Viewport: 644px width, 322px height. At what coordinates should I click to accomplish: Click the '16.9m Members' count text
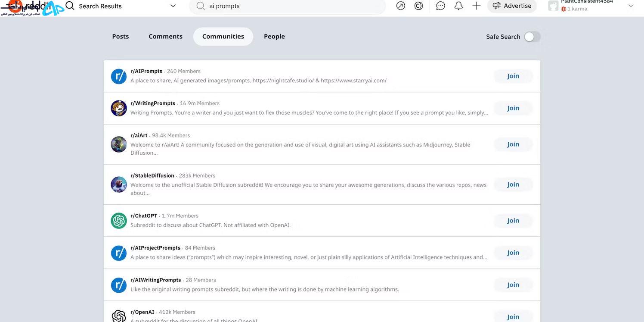pyautogui.click(x=200, y=103)
